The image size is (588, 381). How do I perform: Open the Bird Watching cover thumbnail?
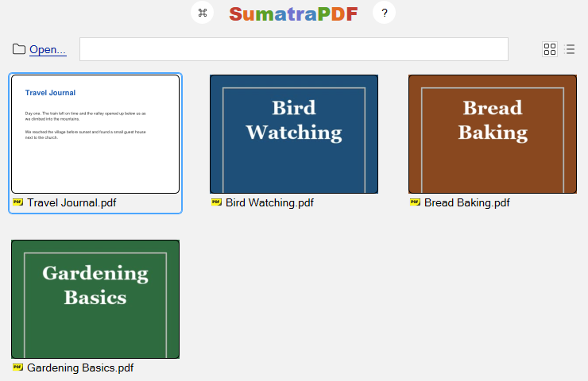pyautogui.click(x=294, y=134)
